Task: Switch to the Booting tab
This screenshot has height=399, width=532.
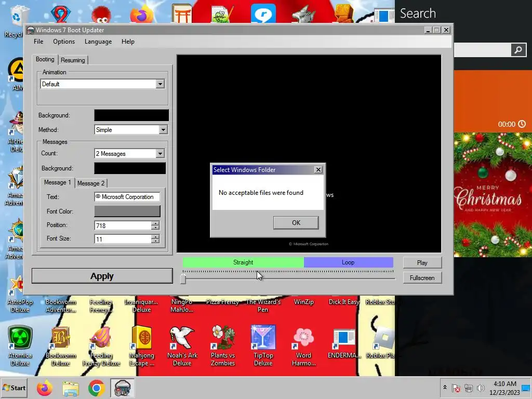Action: pos(45,59)
